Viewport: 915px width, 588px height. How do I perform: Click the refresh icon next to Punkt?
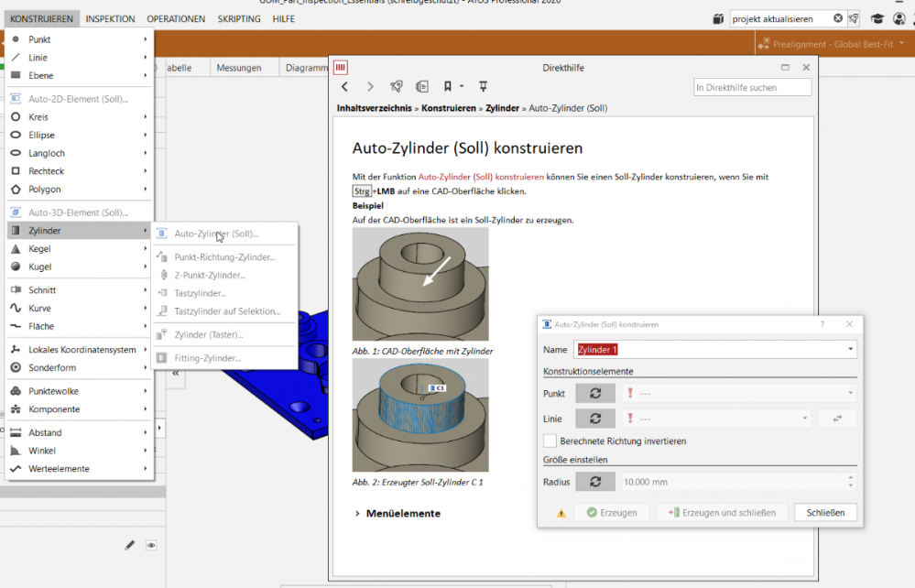[595, 393]
